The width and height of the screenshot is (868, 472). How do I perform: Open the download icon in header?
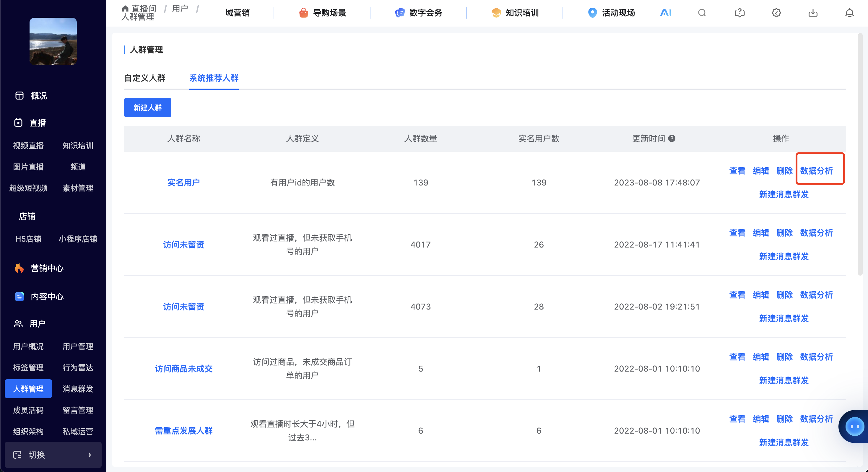pos(813,13)
